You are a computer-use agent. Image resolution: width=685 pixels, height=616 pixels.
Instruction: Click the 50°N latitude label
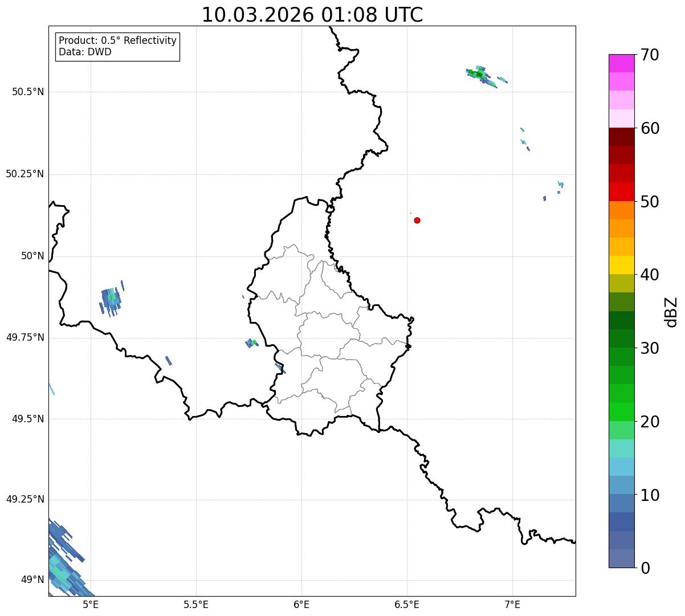tap(32, 256)
